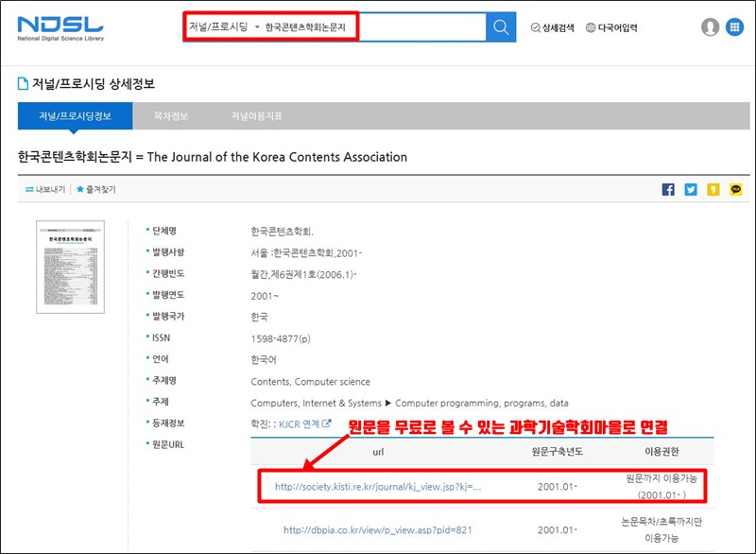Click the 2001.01- year in the society.kisti row
Viewport: 756px width, 554px height.
point(558,487)
